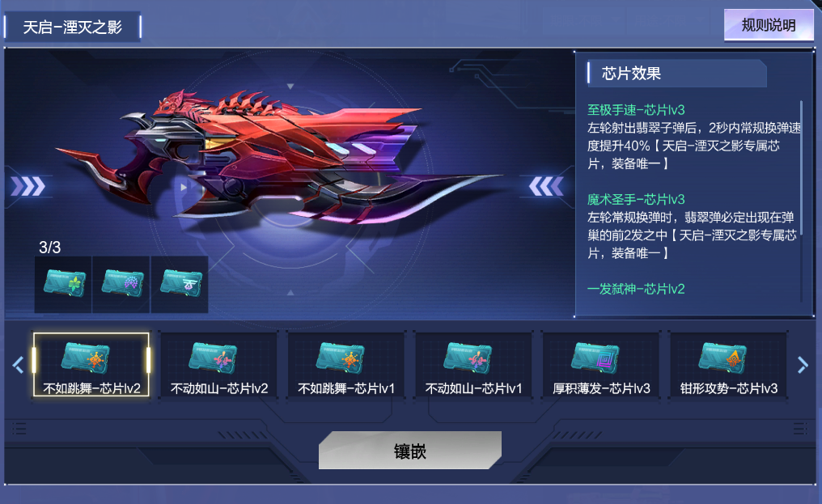Click the 天启-湮灭之影 title tab

(72, 28)
